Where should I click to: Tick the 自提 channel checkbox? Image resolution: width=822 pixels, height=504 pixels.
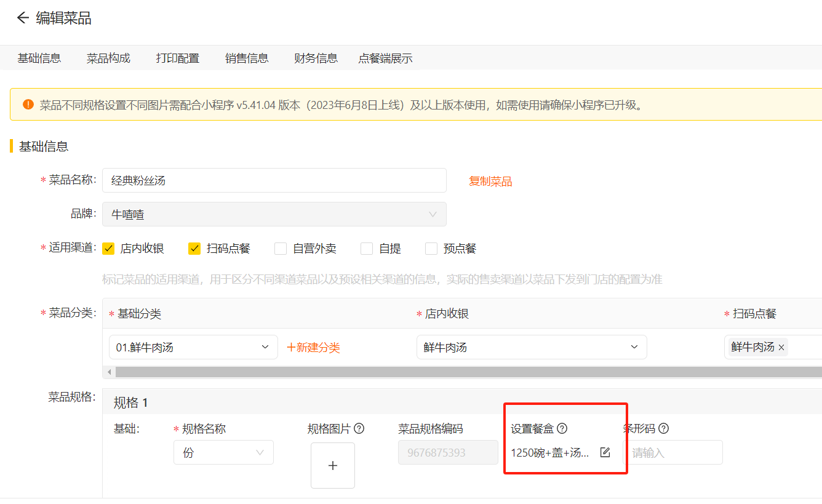(x=367, y=249)
